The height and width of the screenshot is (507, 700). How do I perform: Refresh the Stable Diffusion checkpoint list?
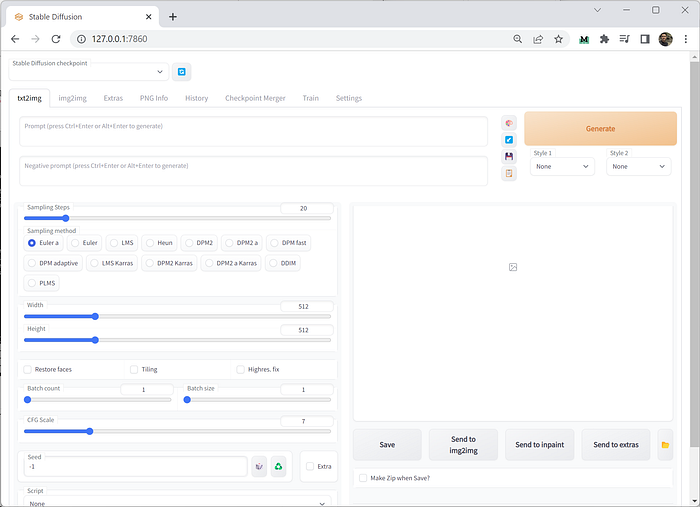click(x=182, y=72)
